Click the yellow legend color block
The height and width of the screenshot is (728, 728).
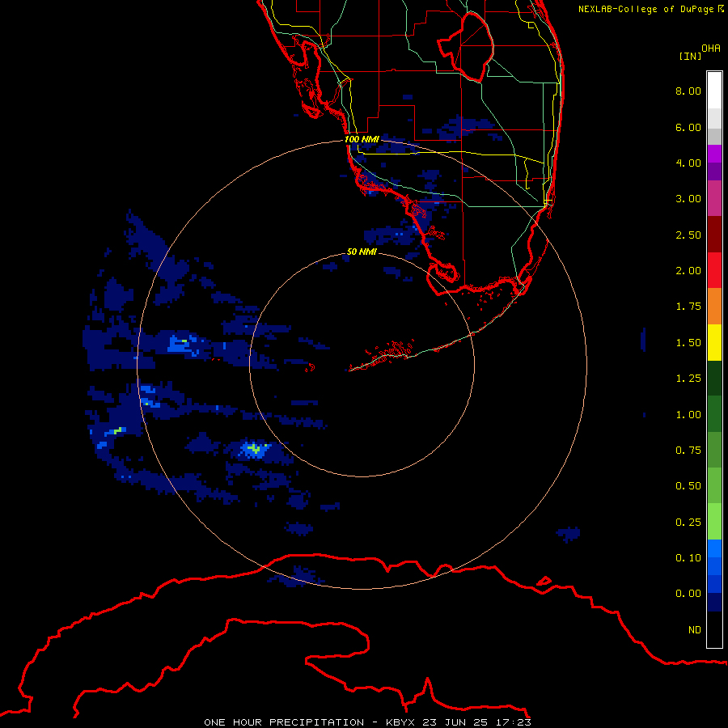pos(714,342)
